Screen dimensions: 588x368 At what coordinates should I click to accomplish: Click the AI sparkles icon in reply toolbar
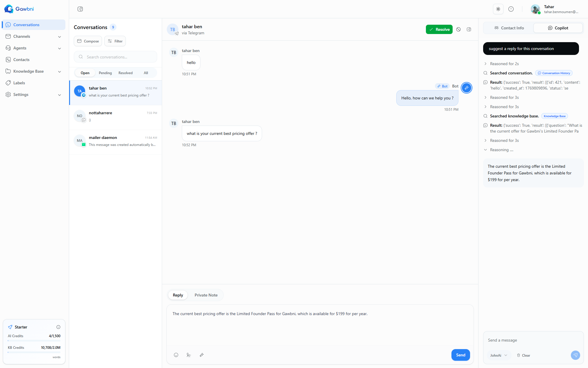point(202,355)
